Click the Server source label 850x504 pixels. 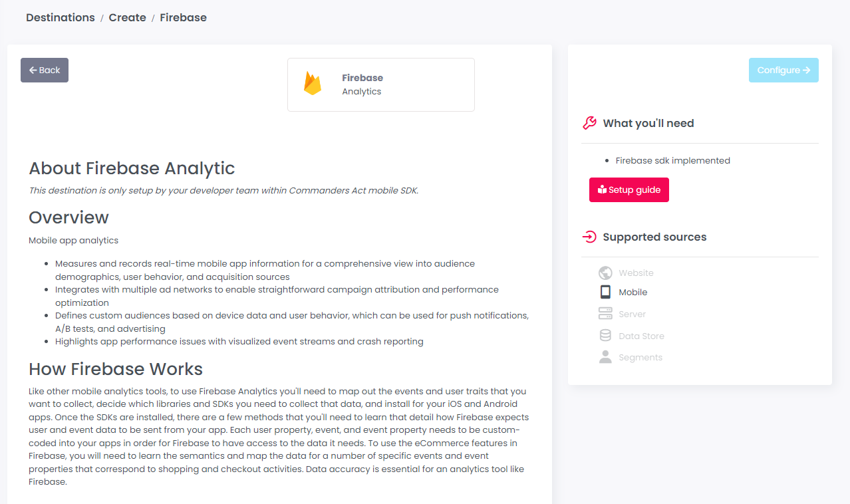[x=632, y=314]
